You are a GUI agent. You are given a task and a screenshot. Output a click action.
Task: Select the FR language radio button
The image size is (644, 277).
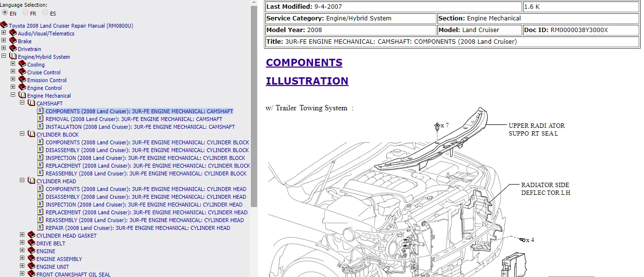click(x=25, y=13)
